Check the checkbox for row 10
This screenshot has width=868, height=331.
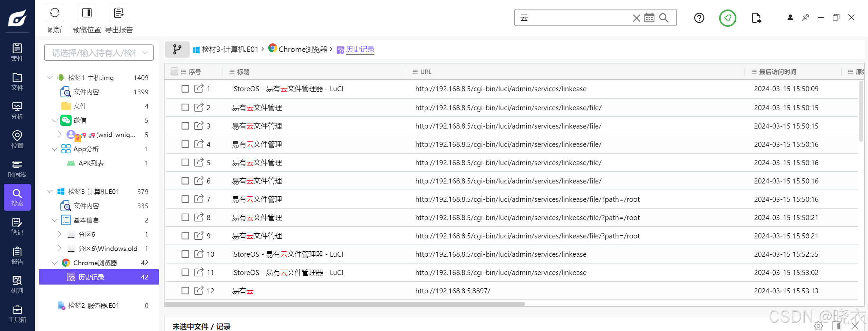pyautogui.click(x=185, y=254)
